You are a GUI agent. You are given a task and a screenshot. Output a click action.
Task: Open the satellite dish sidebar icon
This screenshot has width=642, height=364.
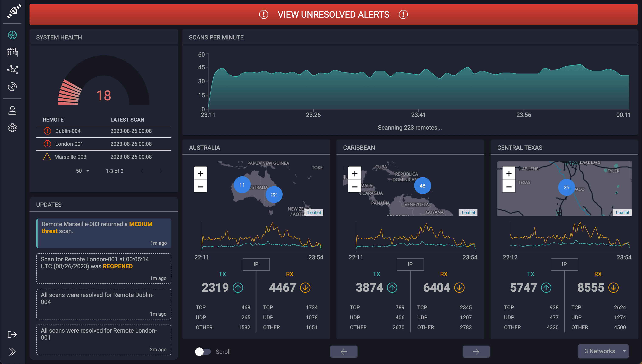click(x=12, y=87)
